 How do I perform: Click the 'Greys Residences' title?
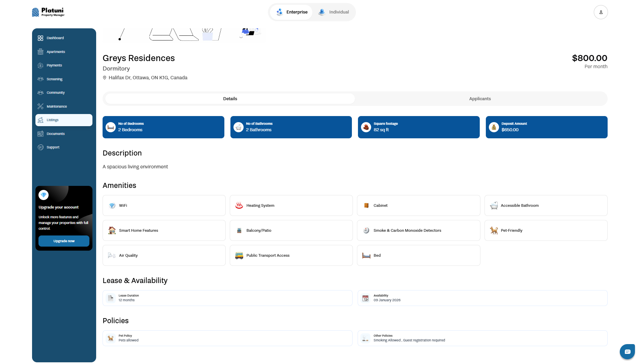pos(139,58)
